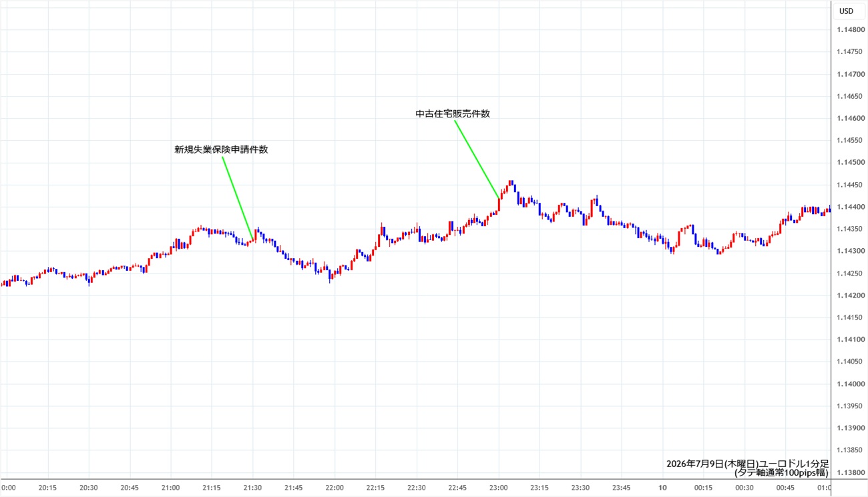The width and height of the screenshot is (868, 497).
Task: Click the 21:45 time axis label
Action: [x=294, y=488]
